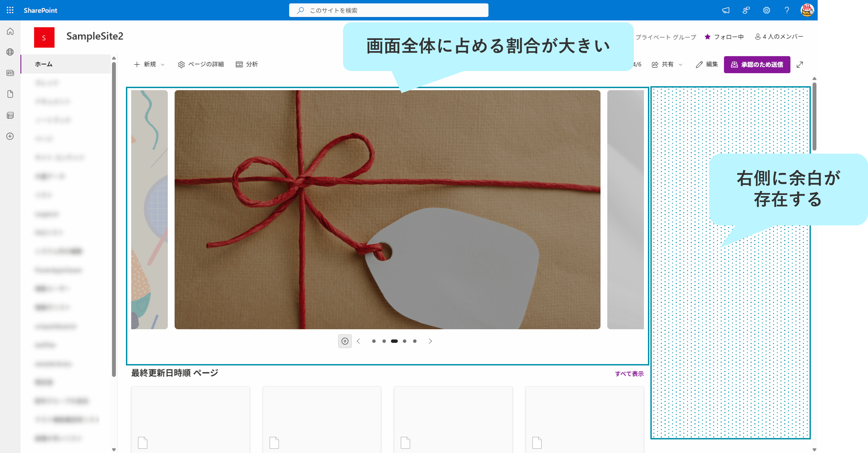Open SharePoint settings gear

[766, 10]
